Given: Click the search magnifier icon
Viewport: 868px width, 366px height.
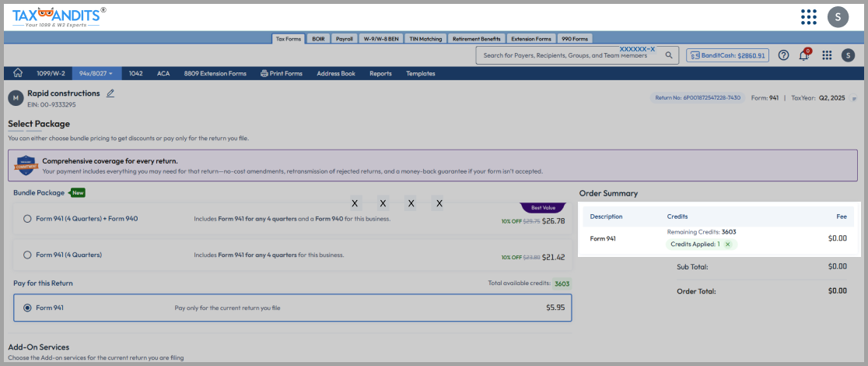Looking at the screenshot, I should point(669,55).
